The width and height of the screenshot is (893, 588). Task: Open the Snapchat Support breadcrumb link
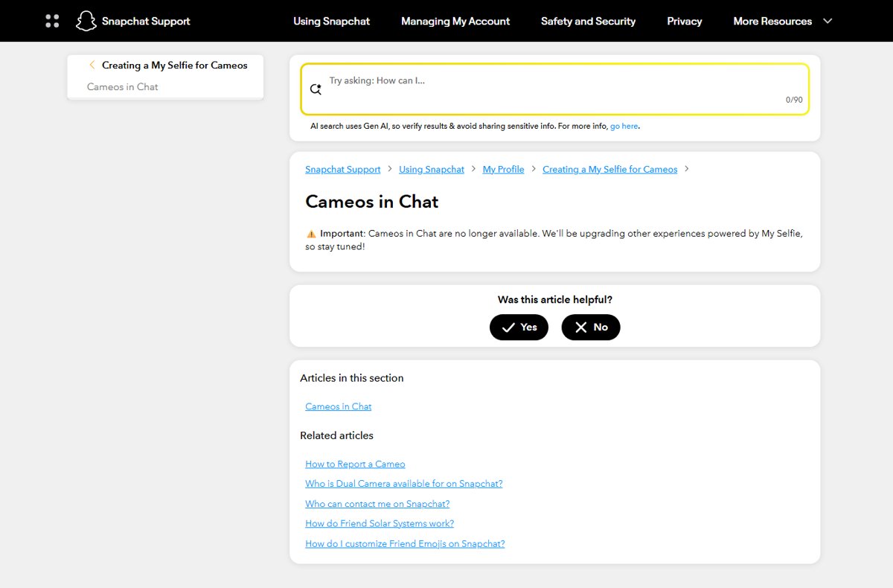[x=342, y=169]
